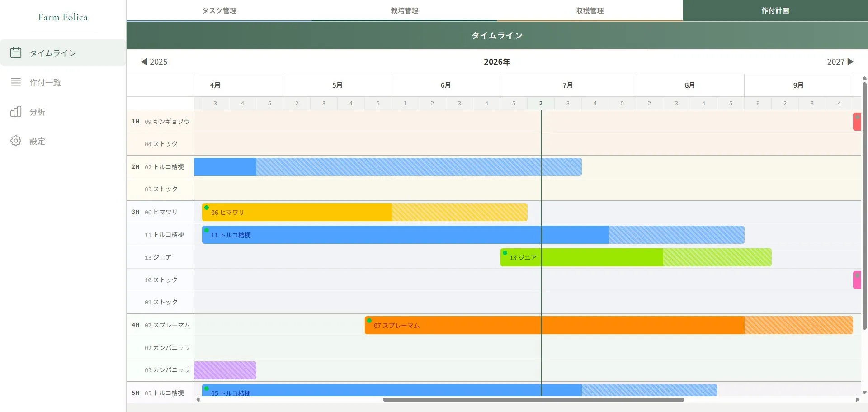Click the hatched section of 07 スプレーマム bar

799,325
